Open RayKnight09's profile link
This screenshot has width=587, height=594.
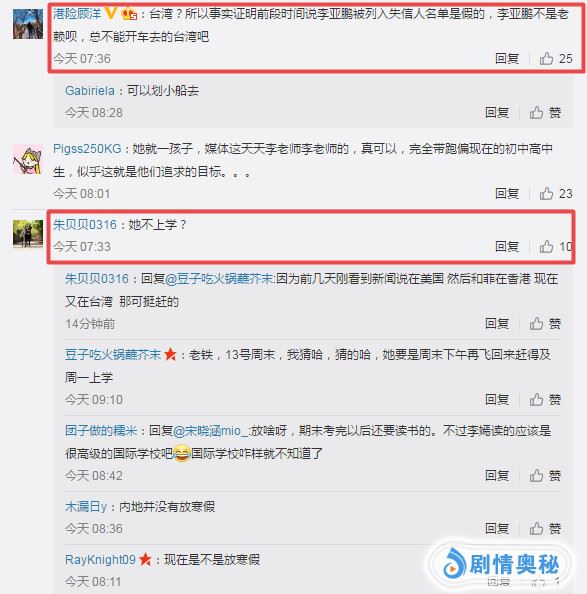point(100,560)
